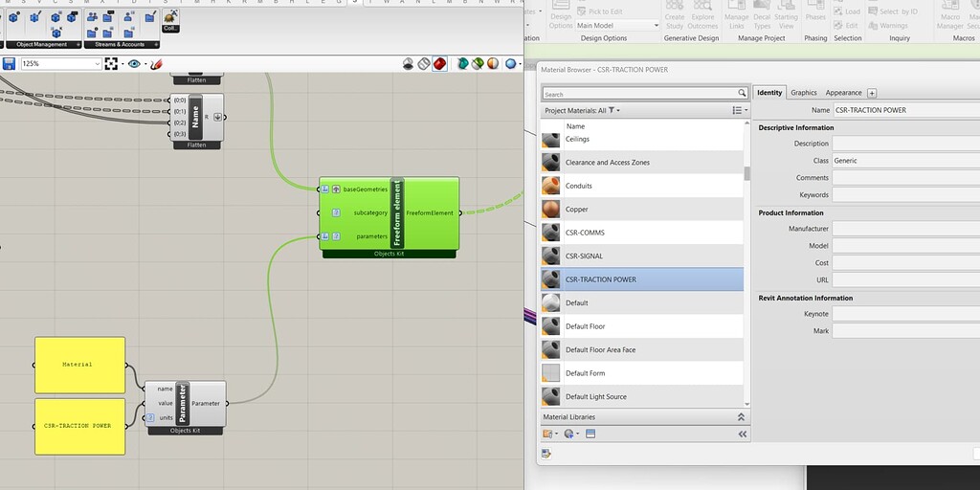Select the Default Light Source material

click(x=642, y=397)
